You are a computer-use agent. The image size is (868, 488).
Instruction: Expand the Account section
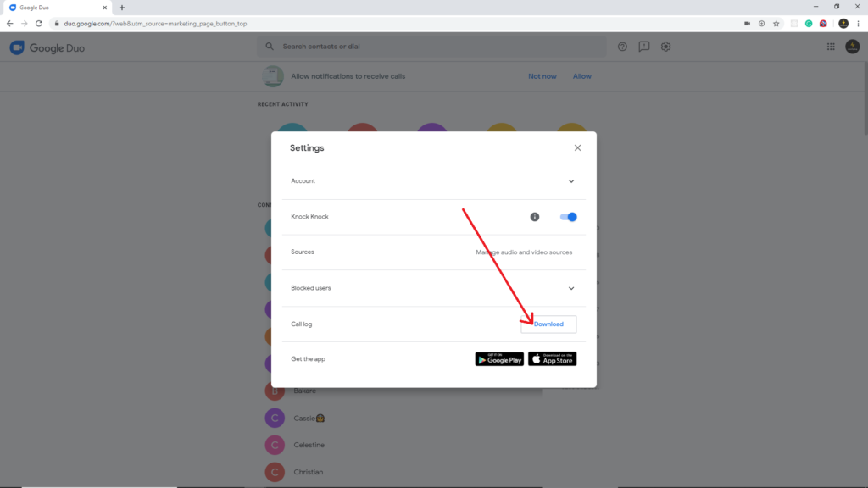(571, 181)
